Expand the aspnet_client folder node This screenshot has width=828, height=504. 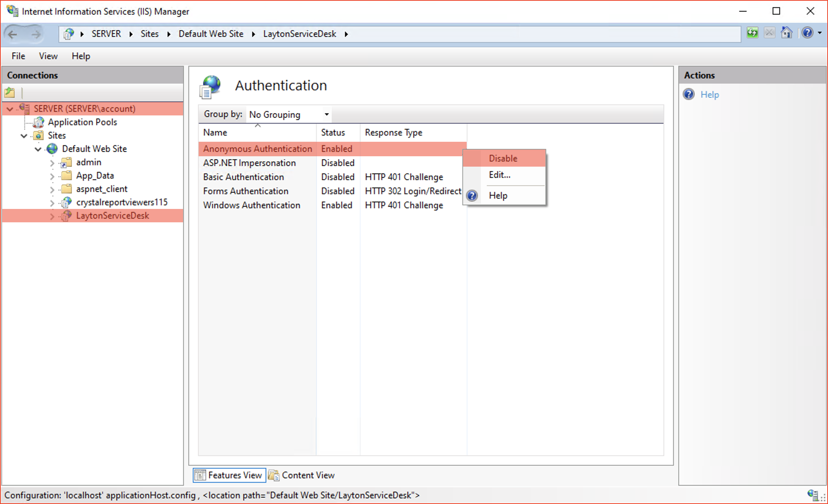tap(52, 189)
